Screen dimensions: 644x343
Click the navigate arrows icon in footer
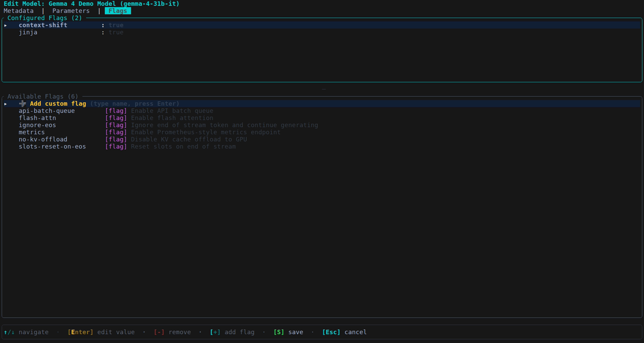9,332
